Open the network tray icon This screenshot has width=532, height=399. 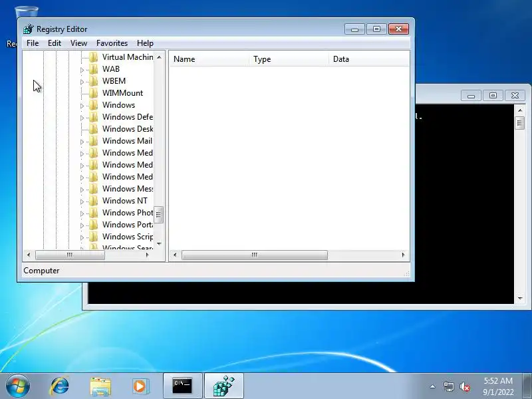448,386
